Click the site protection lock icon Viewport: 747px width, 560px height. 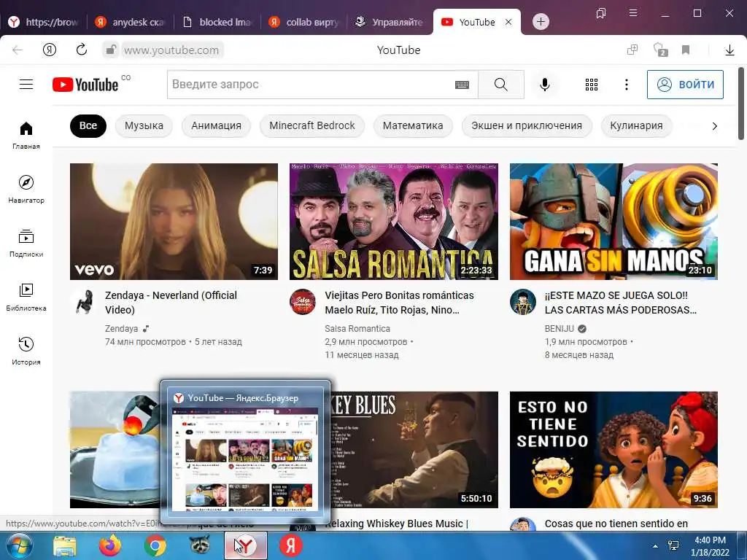[111, 50]
